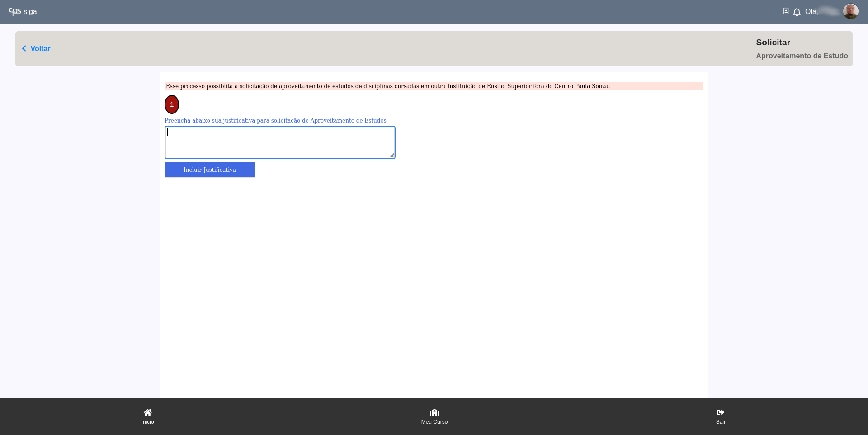
Task: Select the Meu Curso label in bottom navigation
Action: 434,422
